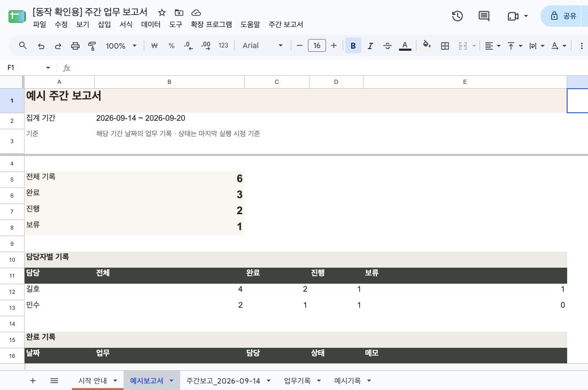Open the 123 number format menu
This screenshot has height=390, width=588.
[x=223, y=46]
